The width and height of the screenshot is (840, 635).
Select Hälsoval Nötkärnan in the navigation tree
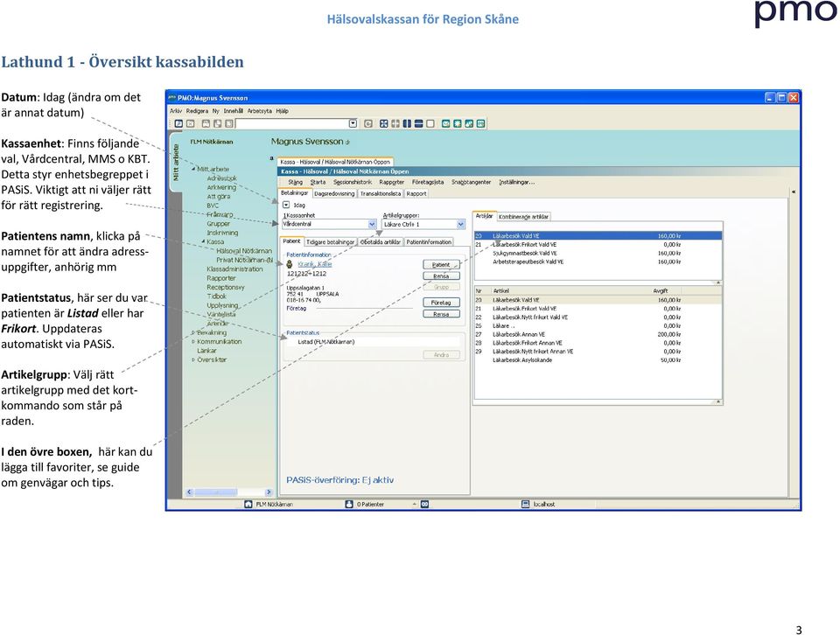244,250
